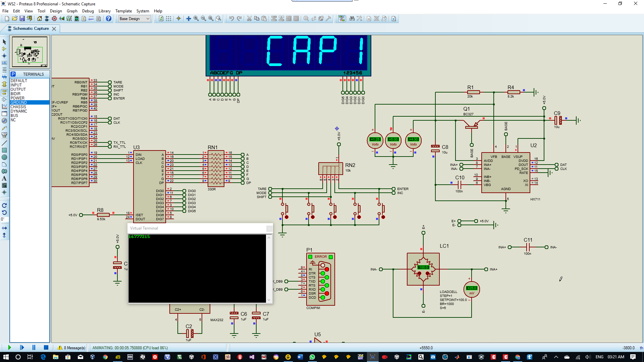
Task: Select the 2D Graphics Line tool
Action: tap(4, 143)
